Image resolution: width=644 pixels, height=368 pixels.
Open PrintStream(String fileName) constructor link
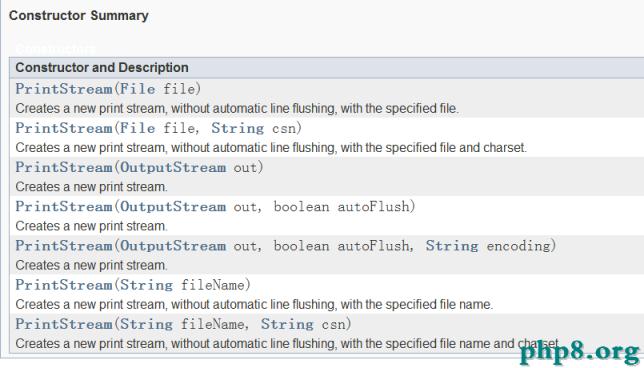tap(64, 285)
